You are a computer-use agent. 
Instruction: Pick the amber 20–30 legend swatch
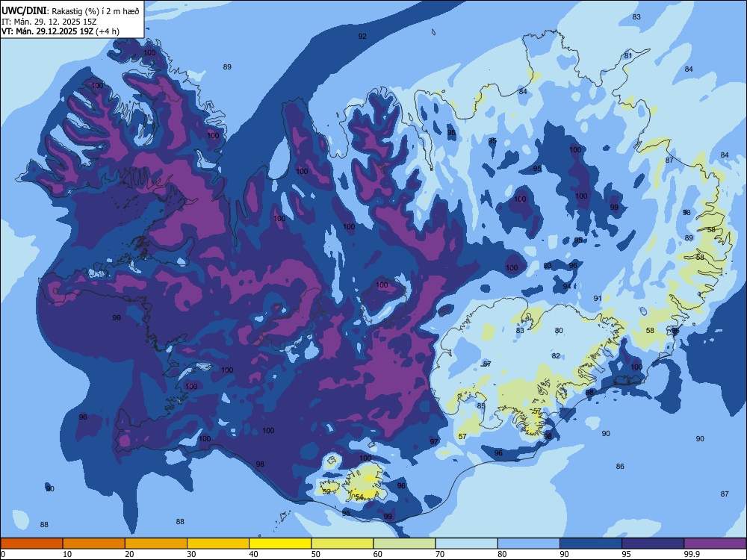click(156, 544)
